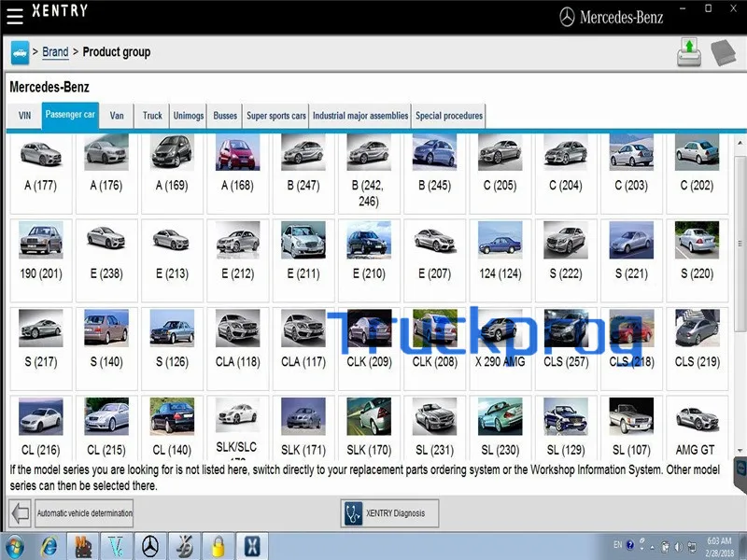Select the SL (231) model series

[x=434, y=427]
